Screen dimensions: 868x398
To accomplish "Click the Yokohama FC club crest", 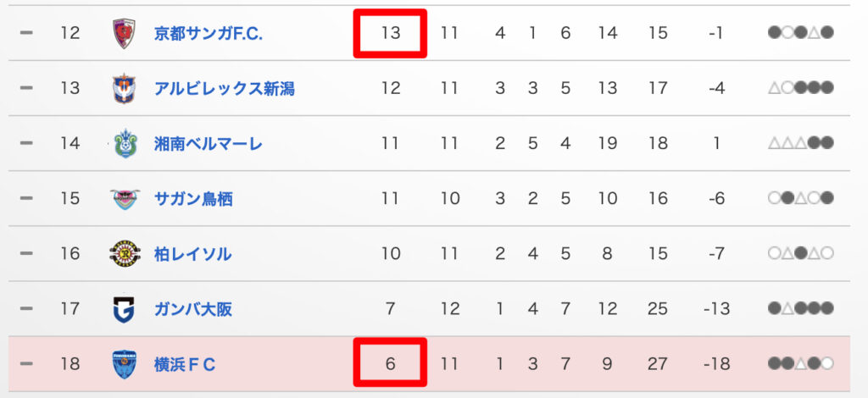I will click(124, 365).
